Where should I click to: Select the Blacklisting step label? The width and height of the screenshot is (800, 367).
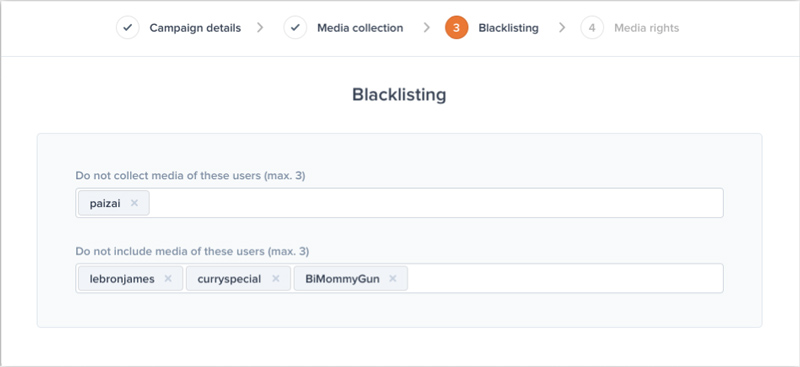508,28
